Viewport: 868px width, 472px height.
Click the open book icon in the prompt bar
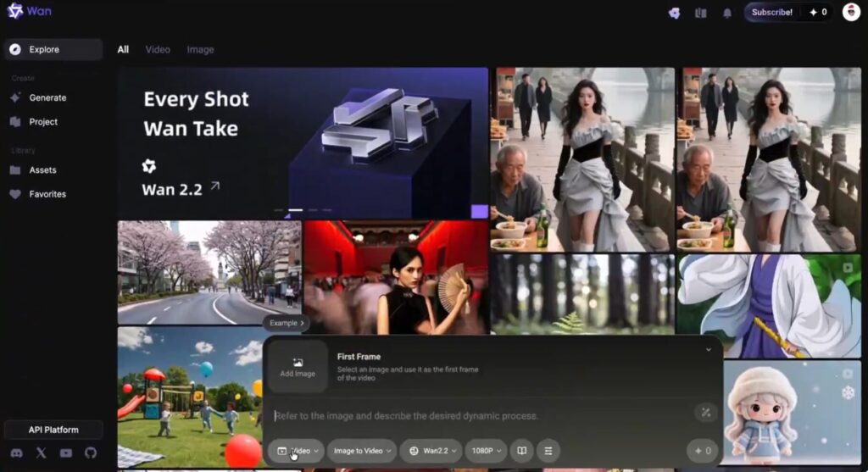(x=521, y=451)
